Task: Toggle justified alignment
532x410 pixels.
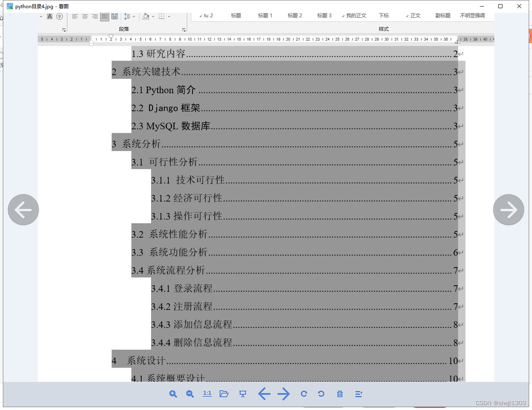Action: (104, 16)
